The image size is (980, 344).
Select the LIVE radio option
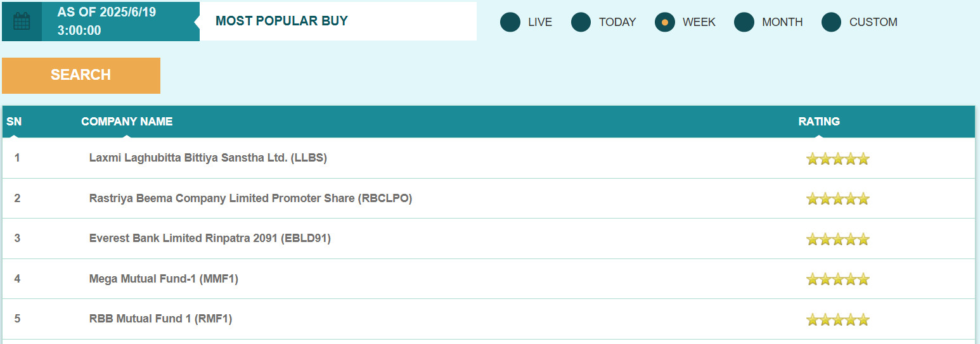point(510,22)
